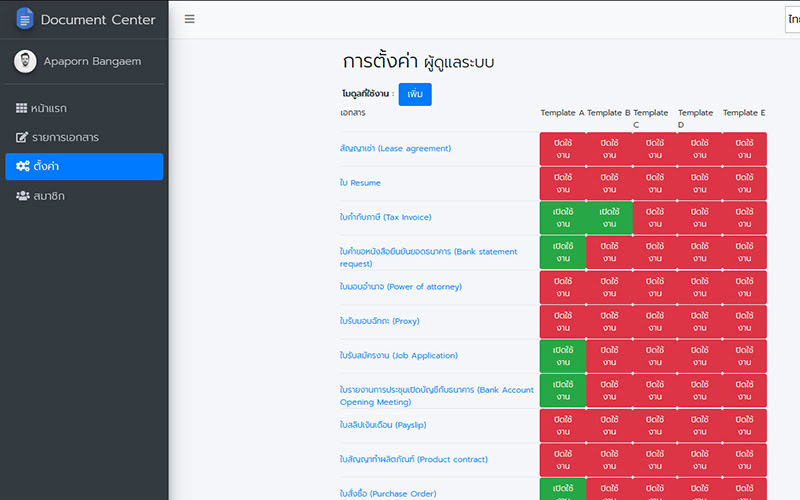Click Apaporn Bangaem's profile avatar

click(25, 62)
